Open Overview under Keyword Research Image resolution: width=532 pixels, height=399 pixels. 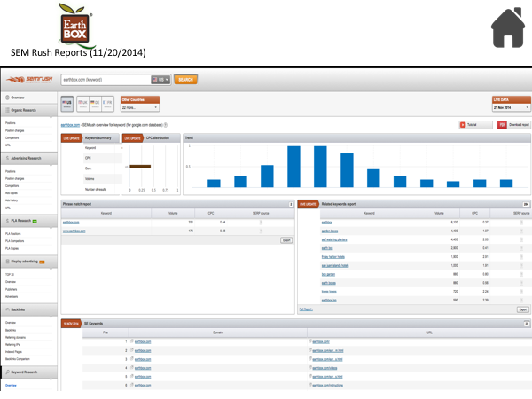11,386
